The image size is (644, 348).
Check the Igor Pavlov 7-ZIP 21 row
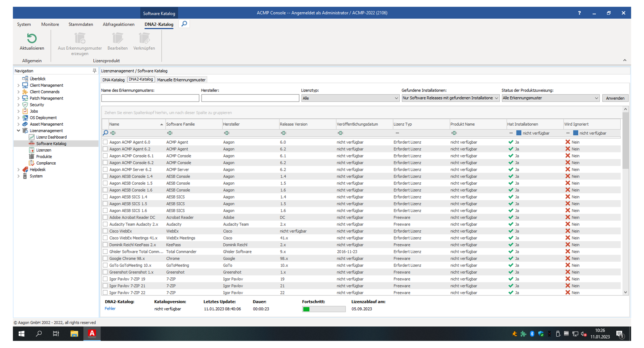tap(105, 286)
